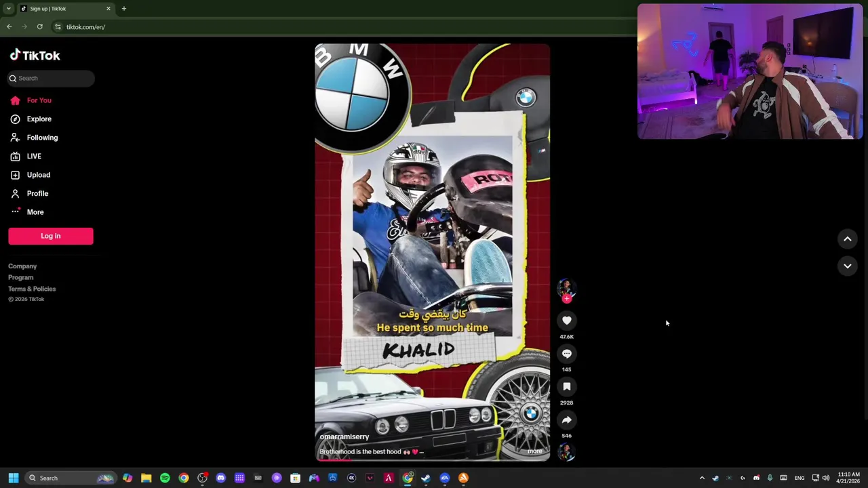Go to the previous video
Image resolution: width=868 pixels, height=488 pixels.
pos(848,239)
